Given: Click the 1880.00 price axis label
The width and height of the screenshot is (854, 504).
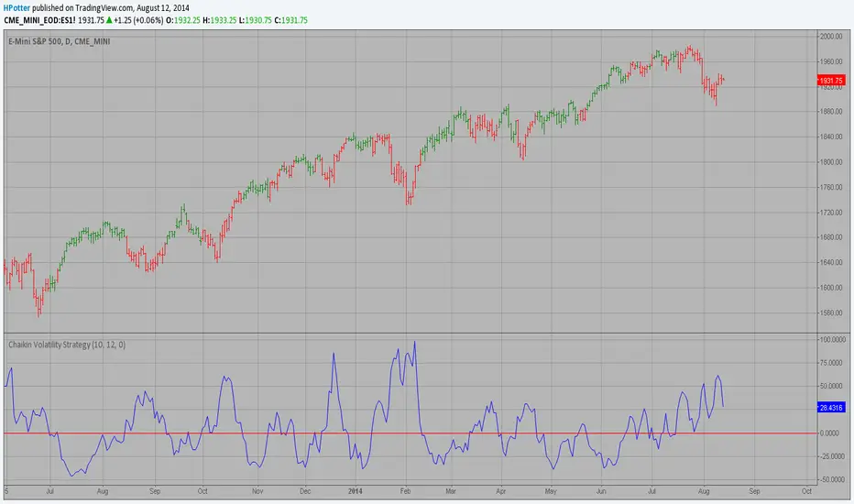Looking at the screenshot, I should tap(832, 112).
